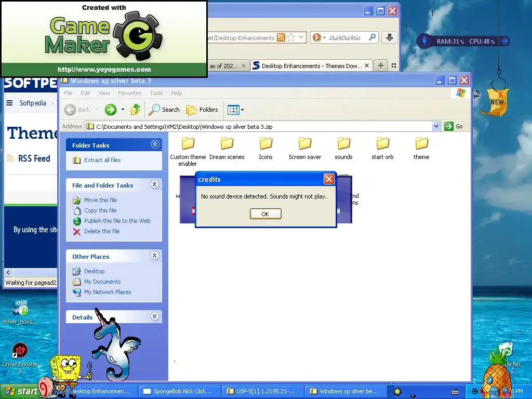Open the Softpedia hamburger menu

pyautogui.click(x=9, y=103)
